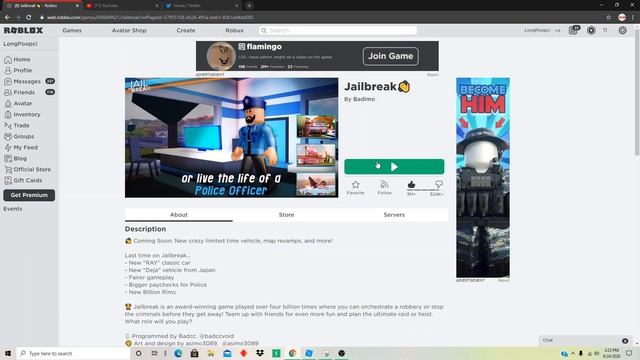640x360 pixels.
Task: Reload the page
Action: (x=29, y=17)
